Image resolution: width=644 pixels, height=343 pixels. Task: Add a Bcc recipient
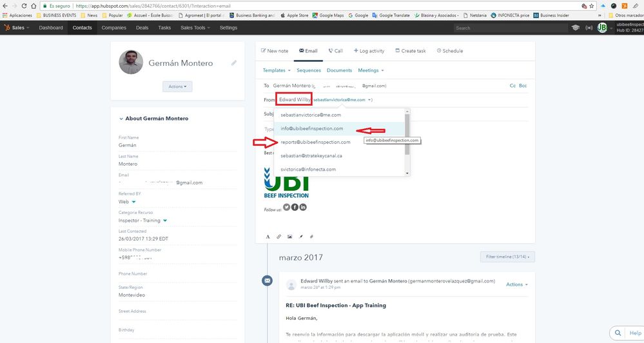point(523,86)
